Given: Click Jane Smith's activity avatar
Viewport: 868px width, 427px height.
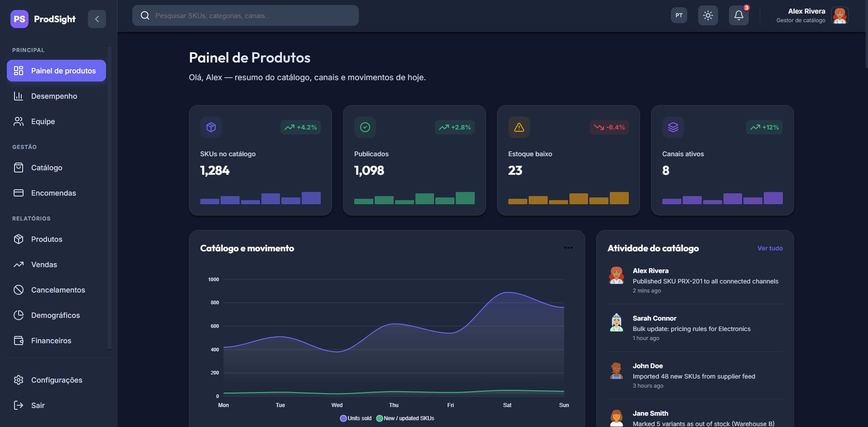Looking at the screenshot, I should pos(617,418).
